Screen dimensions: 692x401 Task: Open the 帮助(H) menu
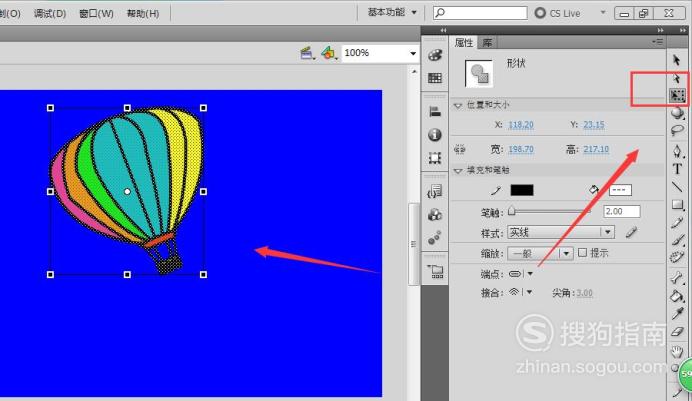pyautogui.click(x=143, y=13)
